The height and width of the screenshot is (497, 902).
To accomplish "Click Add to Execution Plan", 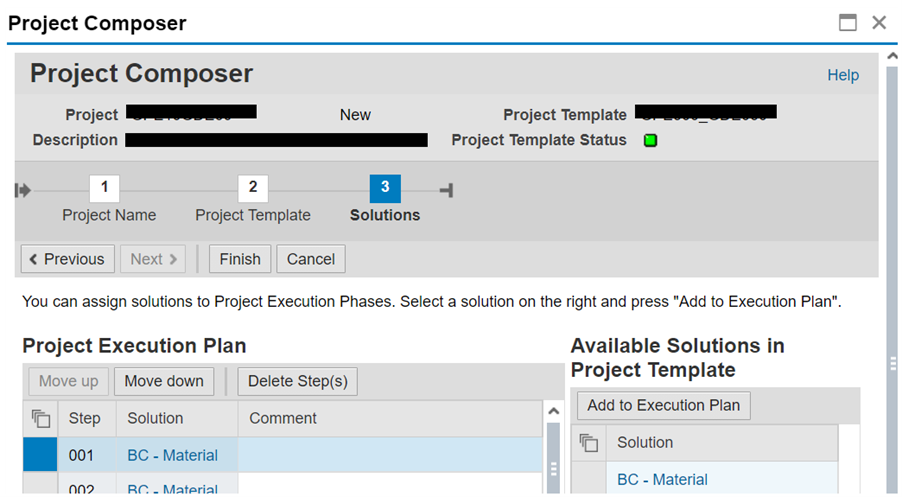I will coord(663,405).
